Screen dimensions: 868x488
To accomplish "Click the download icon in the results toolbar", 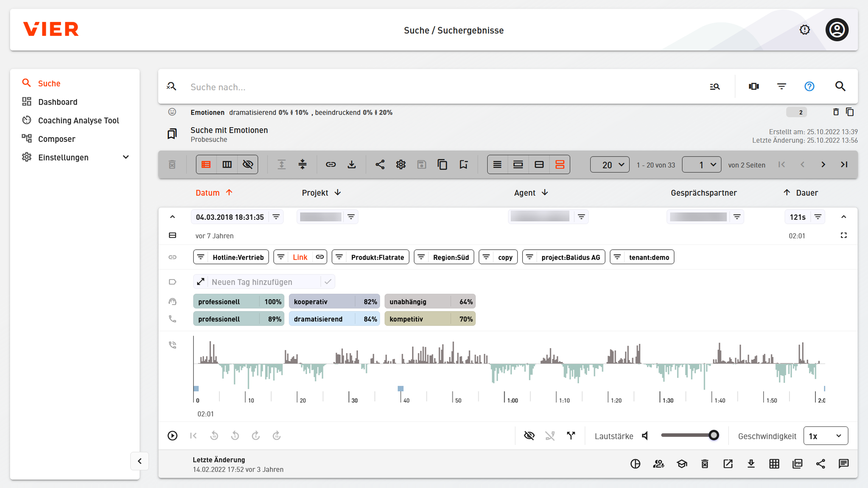I will [x=352, y=165].
